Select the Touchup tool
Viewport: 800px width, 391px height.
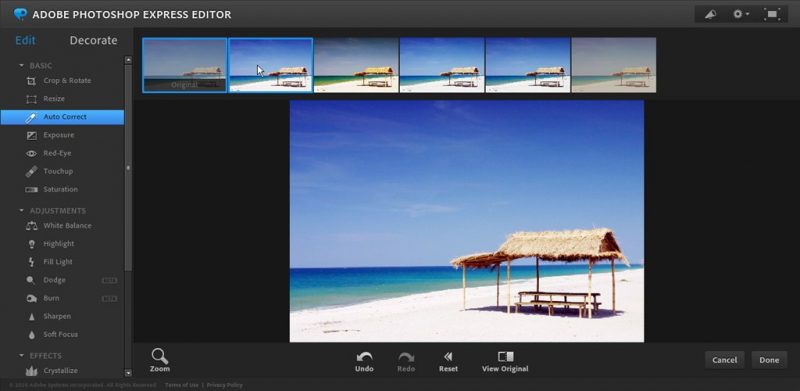coord(62,171)
